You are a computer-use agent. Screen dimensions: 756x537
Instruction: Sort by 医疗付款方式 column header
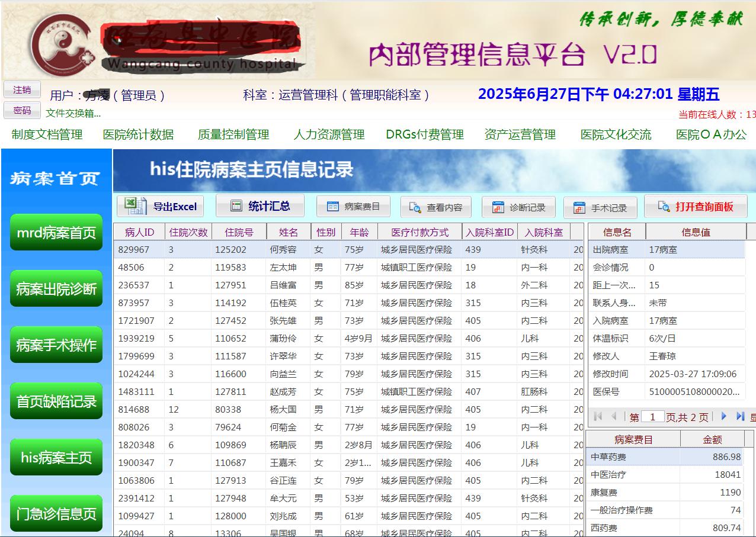click(x=419, y=232)
